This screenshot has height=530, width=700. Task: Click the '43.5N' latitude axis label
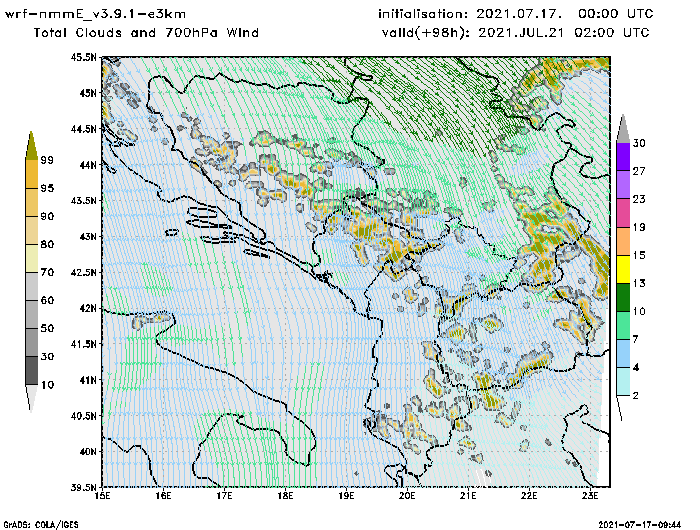coord(83,200)
